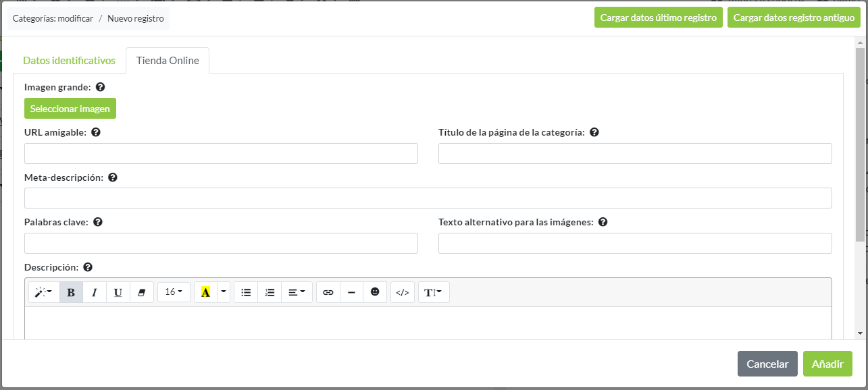Switch to the Datos identificativos tab

pos(69,60)
